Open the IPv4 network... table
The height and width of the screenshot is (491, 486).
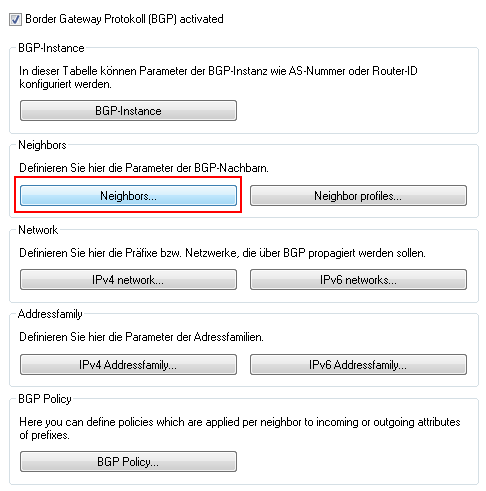[128, 280]
